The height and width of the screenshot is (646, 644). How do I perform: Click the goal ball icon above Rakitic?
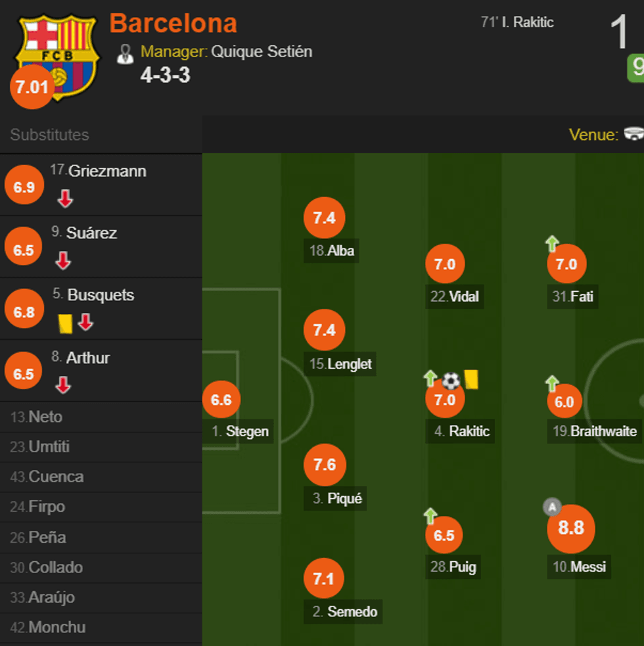[451, 380]
